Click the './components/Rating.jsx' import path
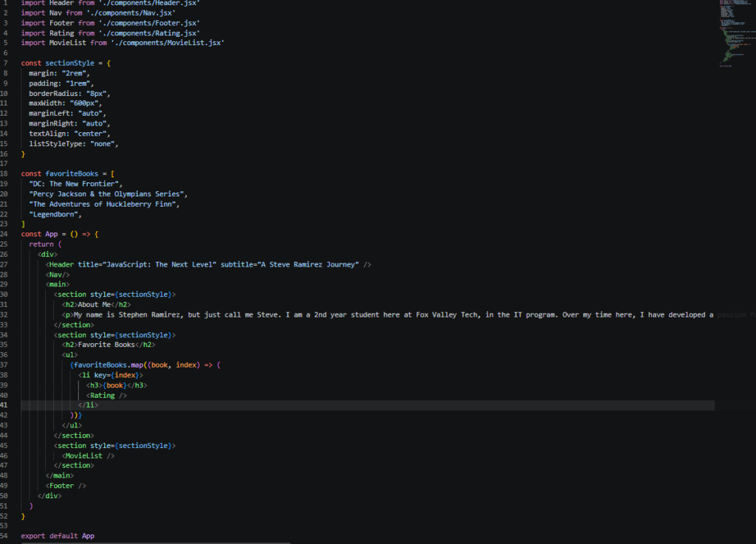 click(x=149, y=33)
